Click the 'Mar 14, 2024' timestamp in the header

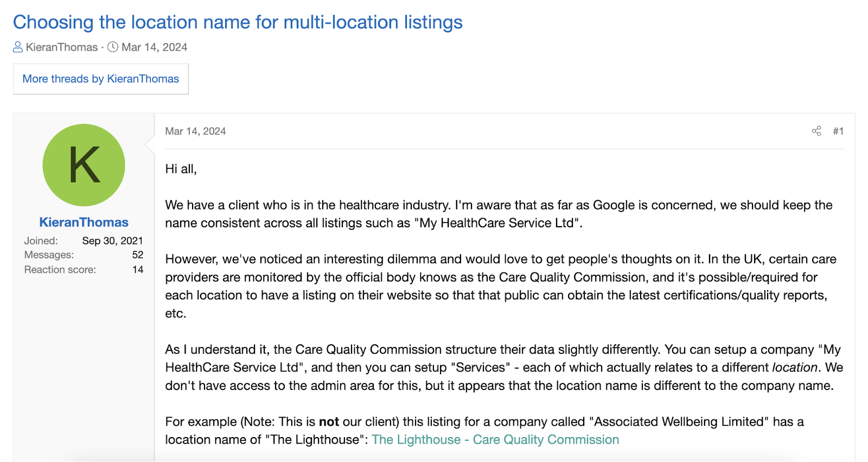tap(154, 47)
